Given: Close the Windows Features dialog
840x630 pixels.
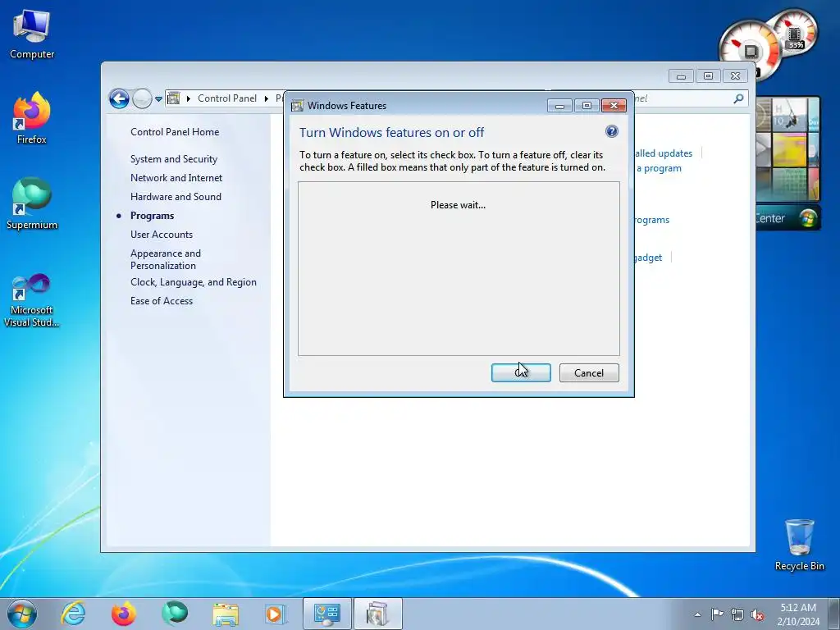Looking at the screenshot, I should [x=614, y=105].
